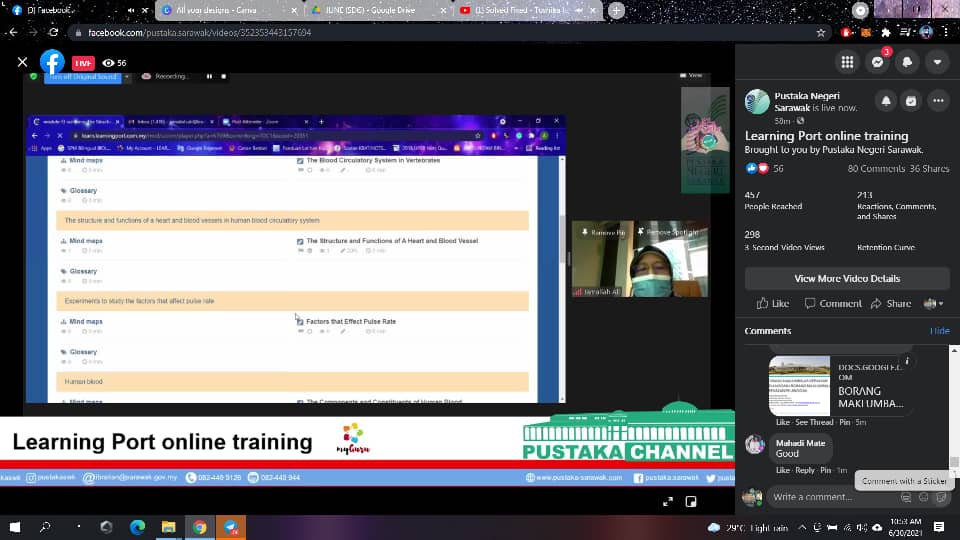The image size is (960, 540).
Task: Click See Thread under link comment
Action: point(814,422)
